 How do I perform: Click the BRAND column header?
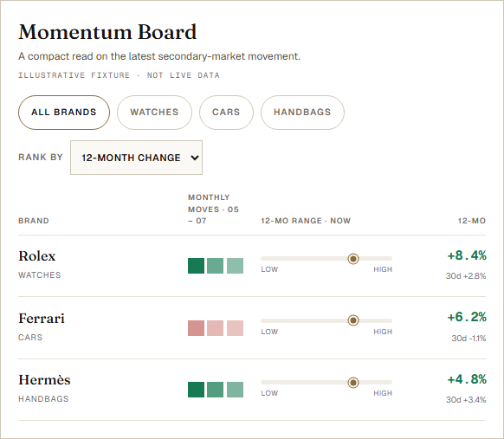click(34, 221)
